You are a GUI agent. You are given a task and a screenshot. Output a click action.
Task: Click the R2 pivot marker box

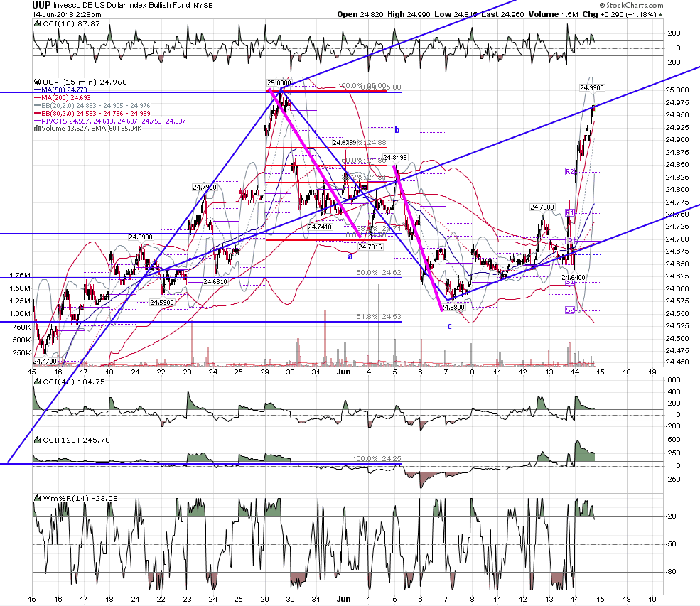[570, 172]
